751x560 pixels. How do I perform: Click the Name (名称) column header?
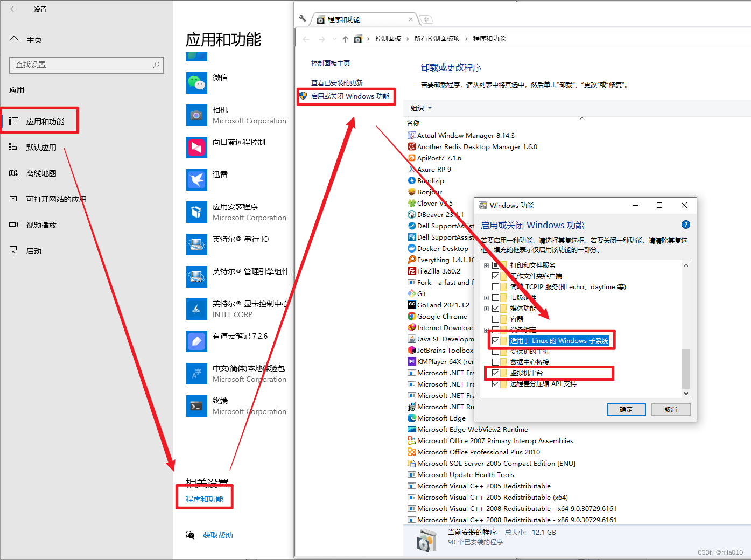point(413,123)
